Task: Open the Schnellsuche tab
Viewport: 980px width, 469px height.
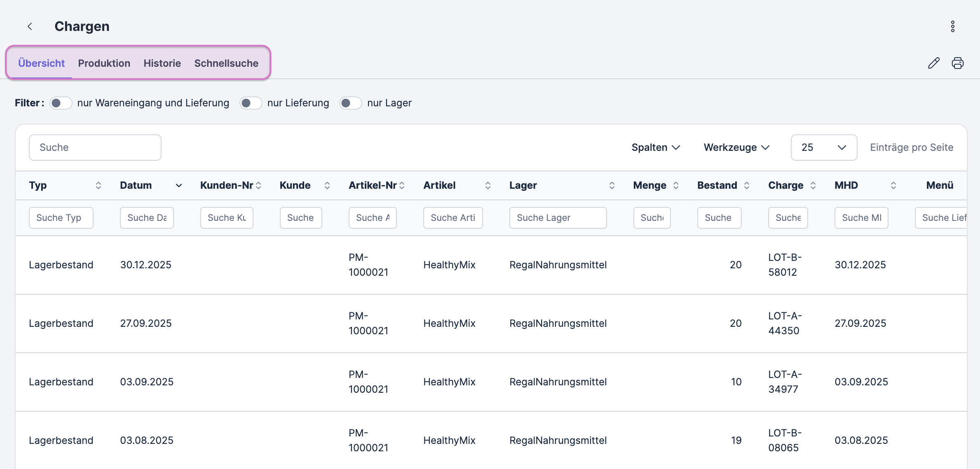Action: pos(226,63)
